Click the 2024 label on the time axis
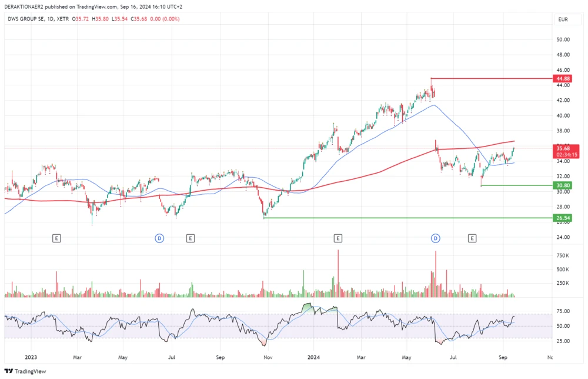Viewport: 588px width, 379px height. [x=313, y=357]
